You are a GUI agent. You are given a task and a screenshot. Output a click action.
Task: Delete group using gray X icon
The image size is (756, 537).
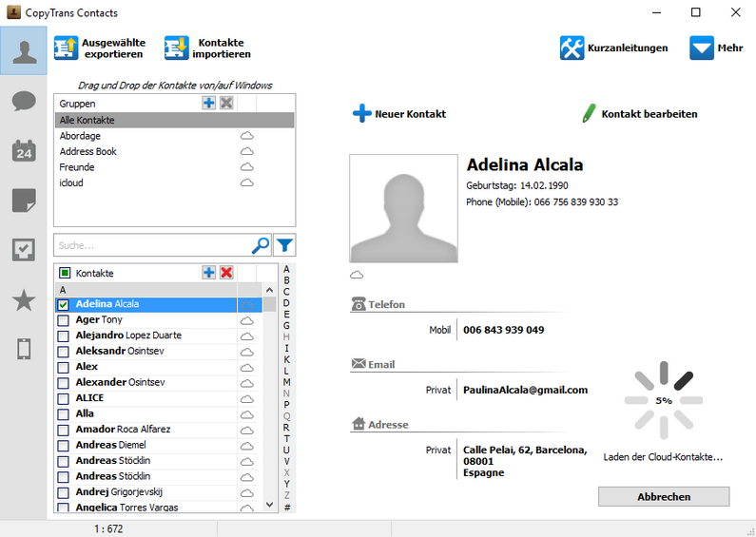[226, 103]
